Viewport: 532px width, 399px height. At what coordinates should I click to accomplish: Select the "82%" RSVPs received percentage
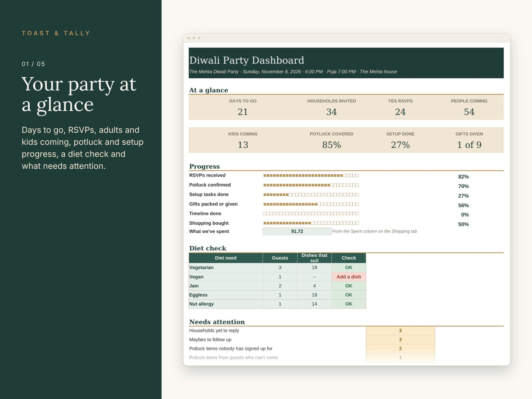463,177
